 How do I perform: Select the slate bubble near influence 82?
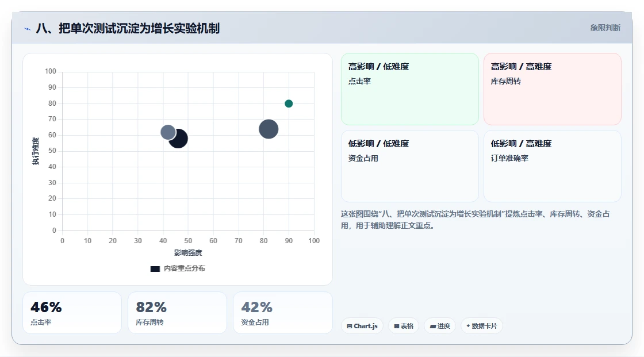[x=269, y=129]
